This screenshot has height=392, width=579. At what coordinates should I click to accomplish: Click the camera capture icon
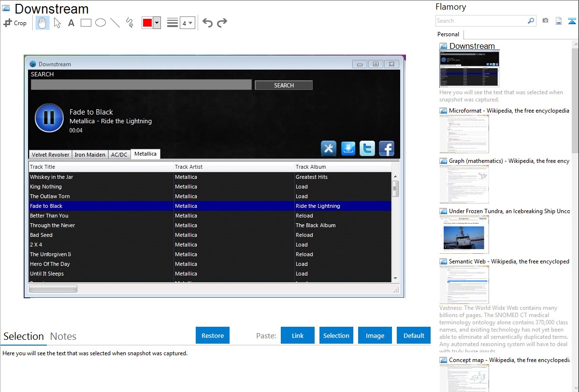(545, 21)
